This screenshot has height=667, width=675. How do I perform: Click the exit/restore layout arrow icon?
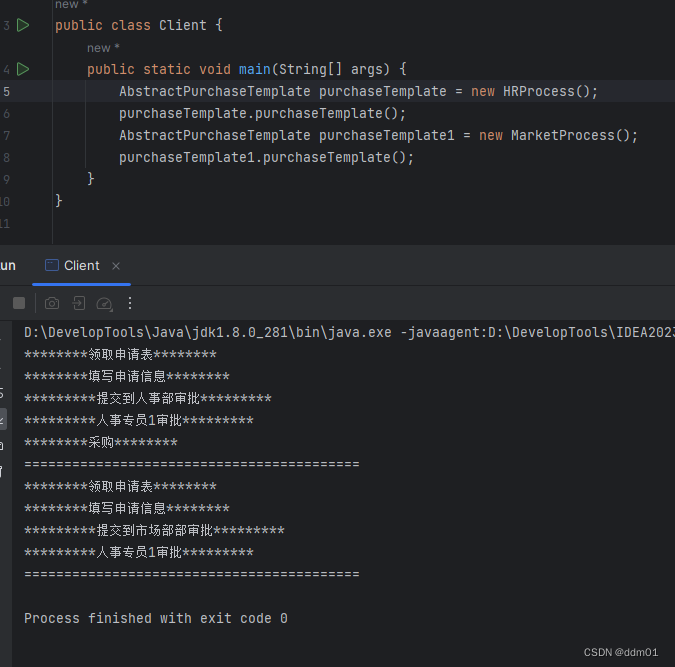pos(78,303)
